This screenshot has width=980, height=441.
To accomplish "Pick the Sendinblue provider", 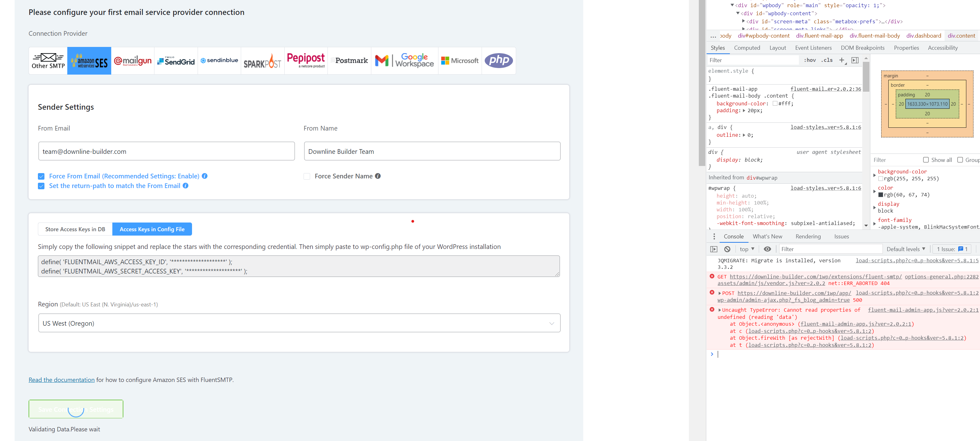I will click(219, 61).
